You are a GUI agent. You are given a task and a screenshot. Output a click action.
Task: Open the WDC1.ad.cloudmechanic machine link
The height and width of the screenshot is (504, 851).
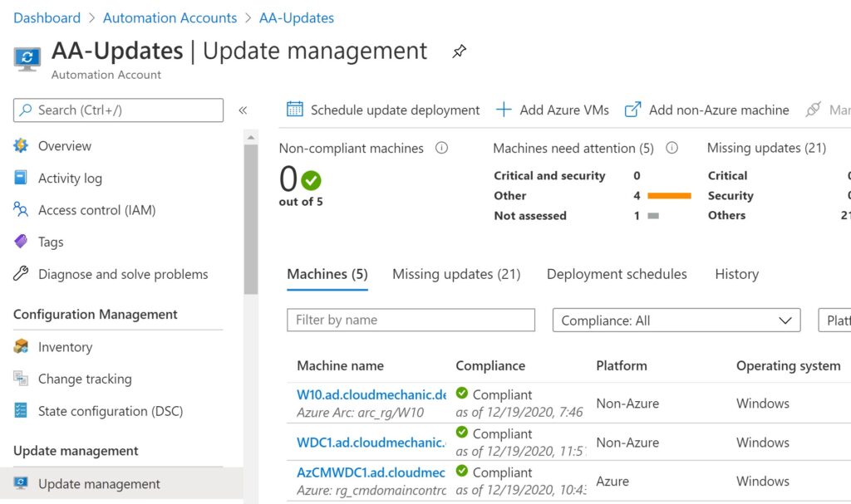pyautogui.click(x=371, y=443)
